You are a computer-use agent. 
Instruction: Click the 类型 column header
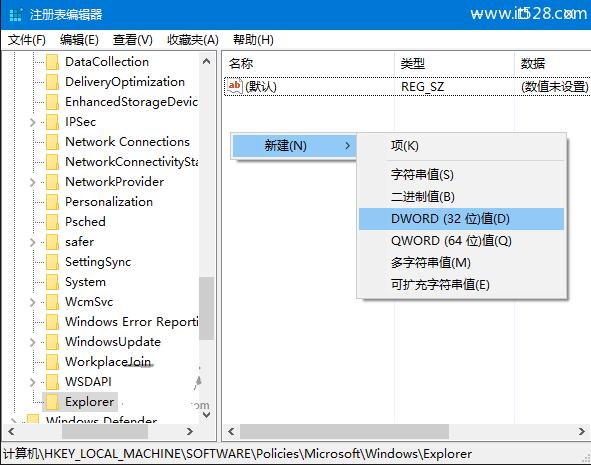point(455,63)
